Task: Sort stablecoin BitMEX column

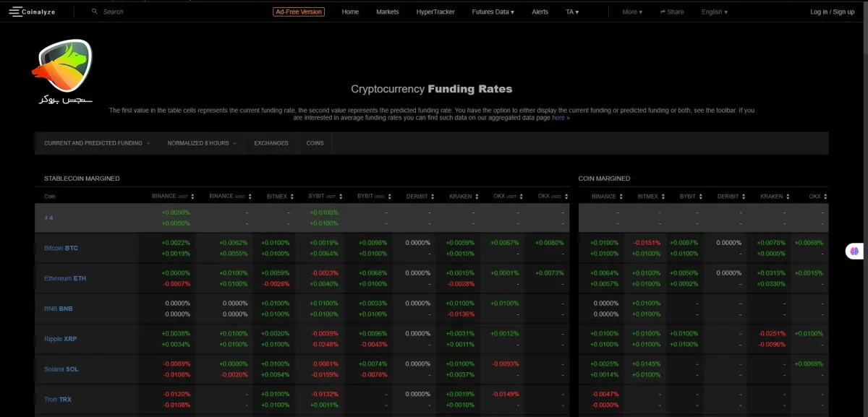Action: click(x=278, y=196)
